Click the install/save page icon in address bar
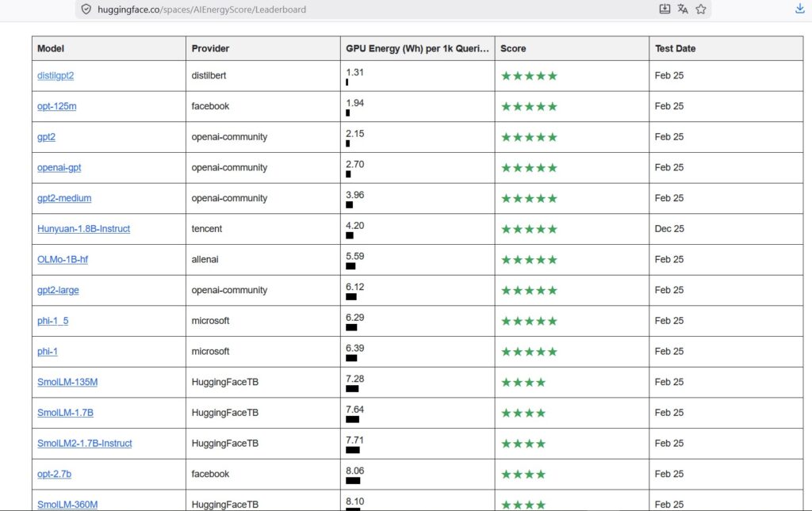Image resolution: width=812 pixels, height=511 pixels. tap(665, 9)
